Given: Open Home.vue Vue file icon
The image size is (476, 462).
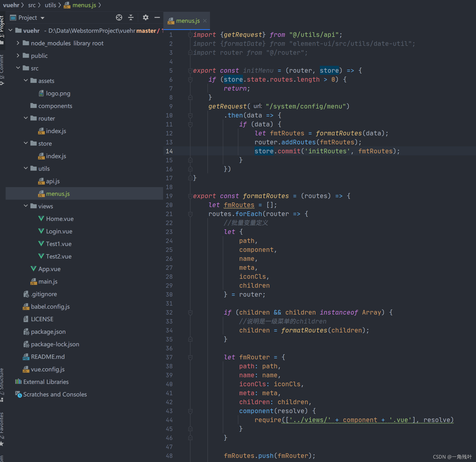Looking at the screenshot, I should [x=41, y=219].
